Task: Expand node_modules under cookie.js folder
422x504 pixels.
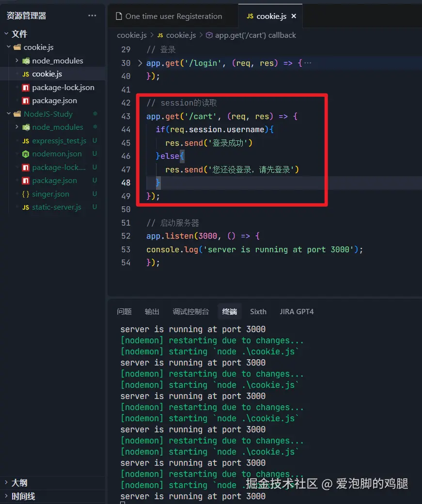Action: [x=17, y=61]
